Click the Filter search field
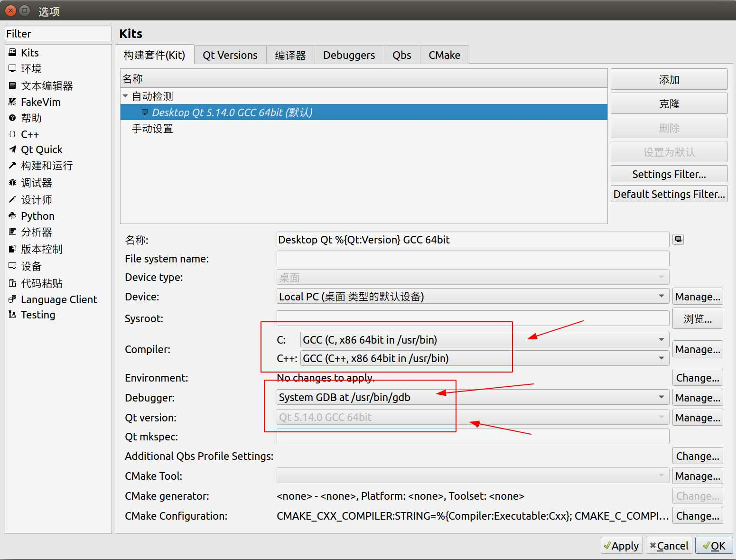This screenshot has width=736, height=560. (58, 34)
